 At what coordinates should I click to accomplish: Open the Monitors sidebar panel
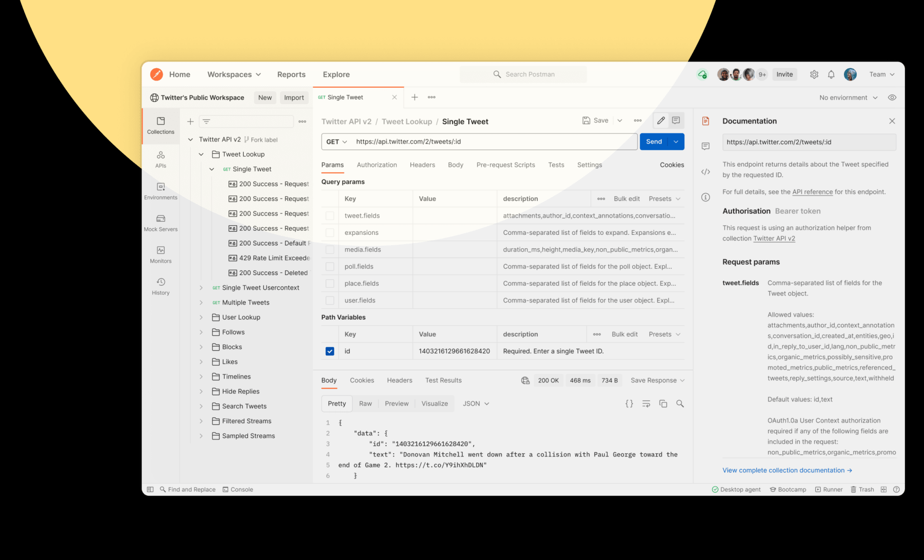coord(161,255)
